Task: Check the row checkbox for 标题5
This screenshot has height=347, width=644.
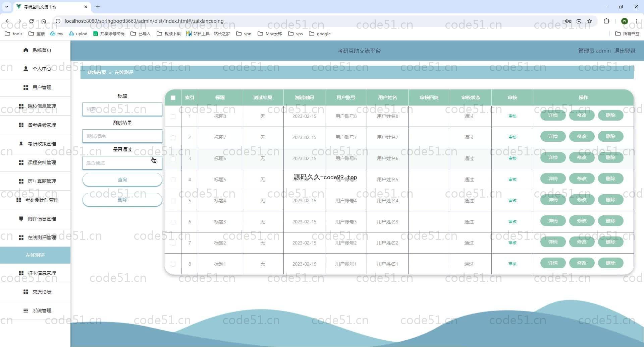Action: pos(173,180)
